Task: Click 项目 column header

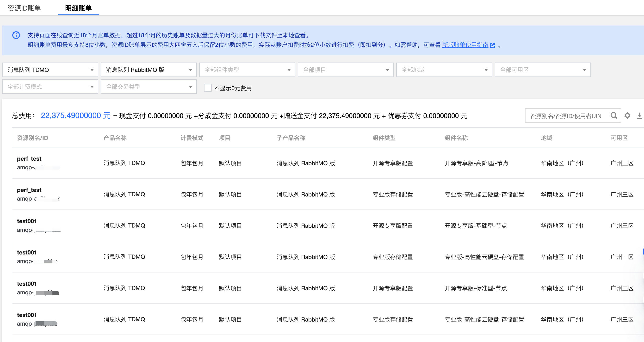Action: point(224,138)
